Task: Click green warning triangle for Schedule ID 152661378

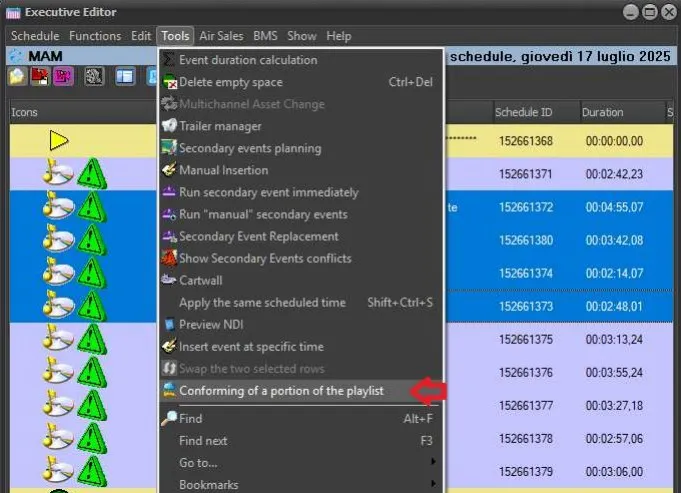Action: tap(92, 438)
